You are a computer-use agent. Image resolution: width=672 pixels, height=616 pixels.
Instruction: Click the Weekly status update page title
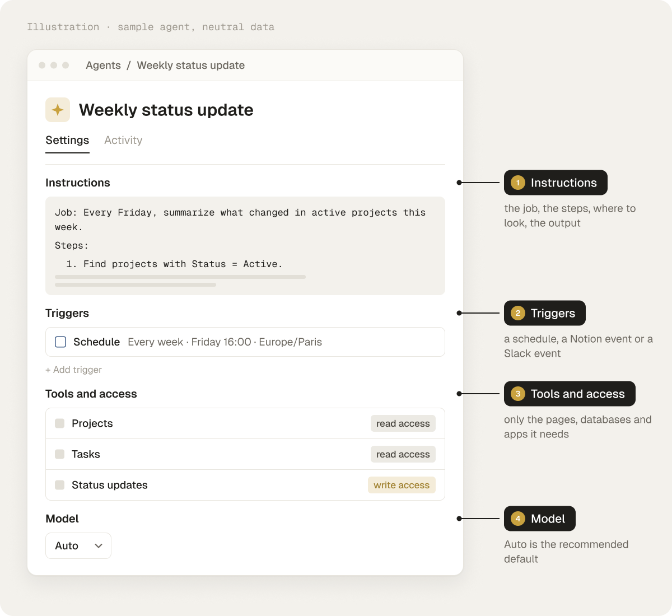pos(166,110)
